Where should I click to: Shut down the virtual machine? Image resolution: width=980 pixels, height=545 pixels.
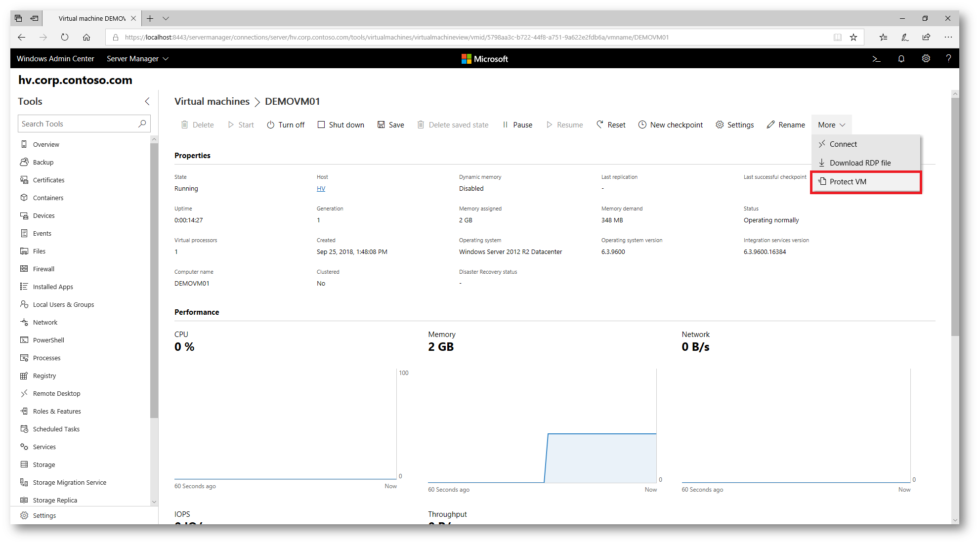(341, 125)
